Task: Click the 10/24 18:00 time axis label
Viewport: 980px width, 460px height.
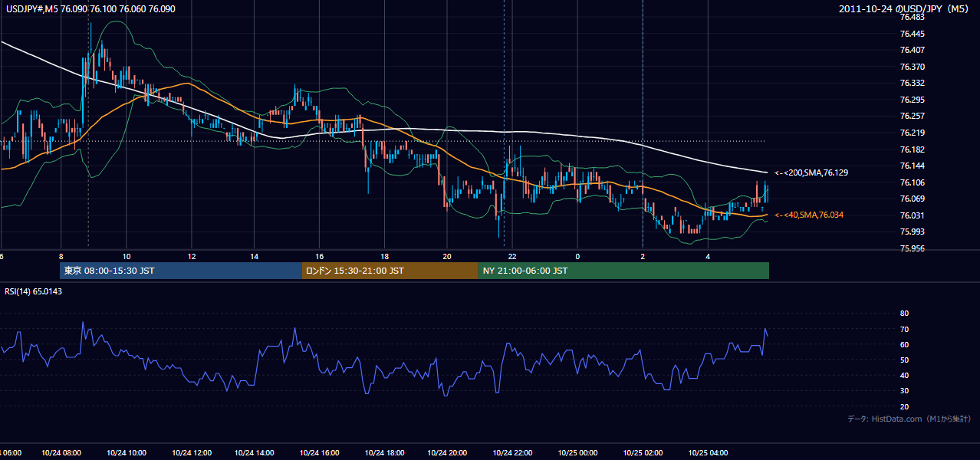Action: 384,453
